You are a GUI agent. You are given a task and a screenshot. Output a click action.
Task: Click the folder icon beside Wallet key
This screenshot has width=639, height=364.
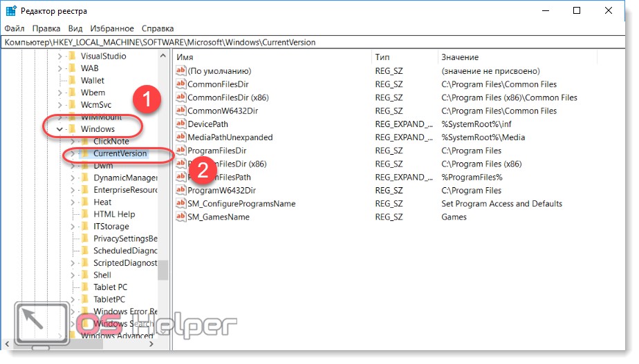tap(71, 80)
